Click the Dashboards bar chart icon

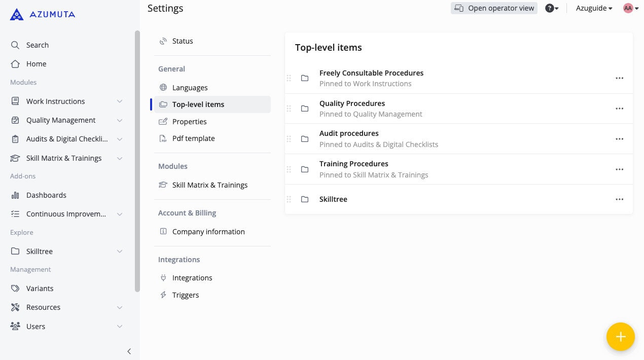pos(15,195)
